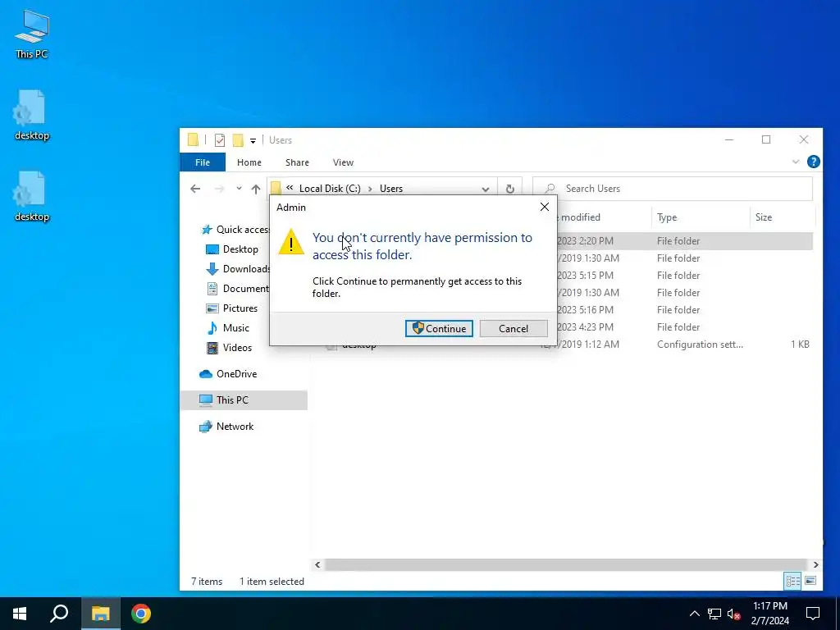840x630 pixels.
Task: Click the scrollbar left arrow
Action: [317, 564]
